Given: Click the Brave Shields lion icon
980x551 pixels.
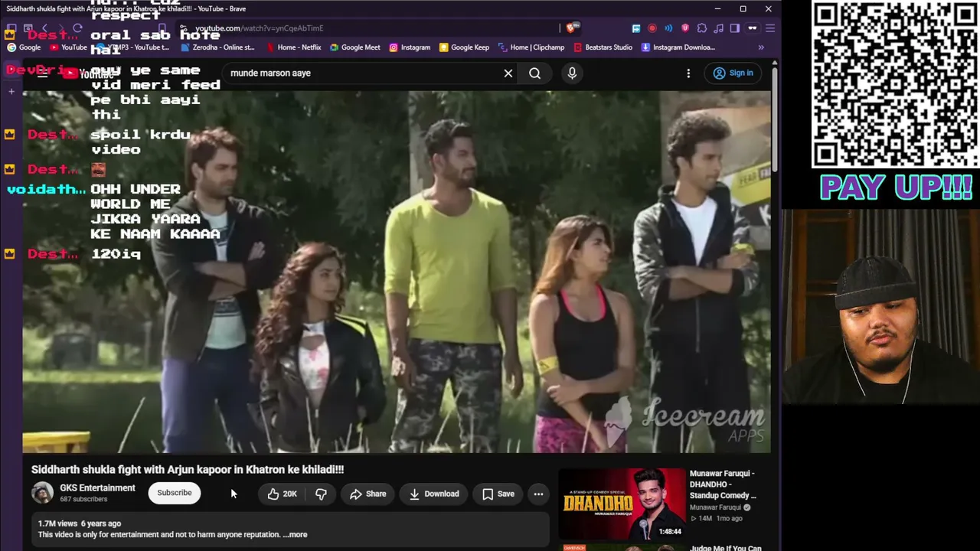Looking at the screenshot, I should click(x=572, y=28).
